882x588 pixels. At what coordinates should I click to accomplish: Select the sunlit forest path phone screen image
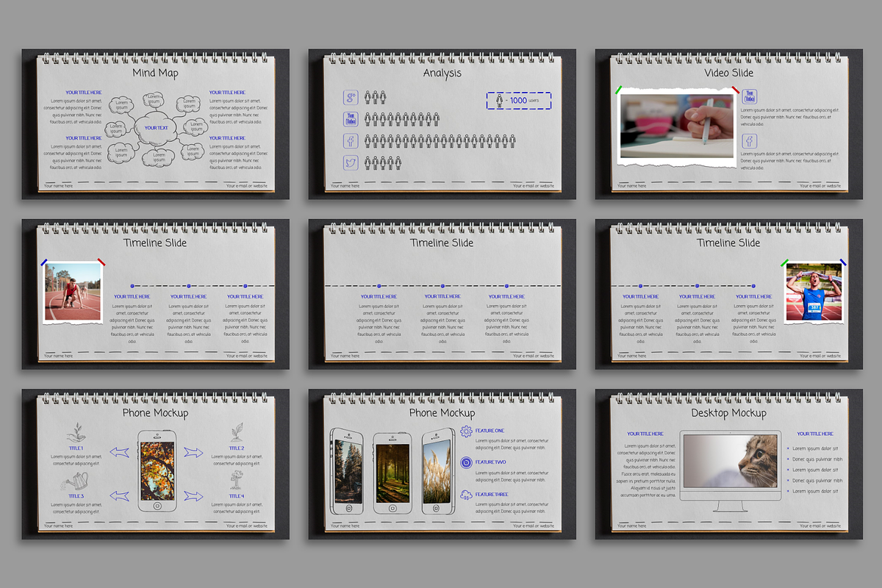(x=392, y=473)
